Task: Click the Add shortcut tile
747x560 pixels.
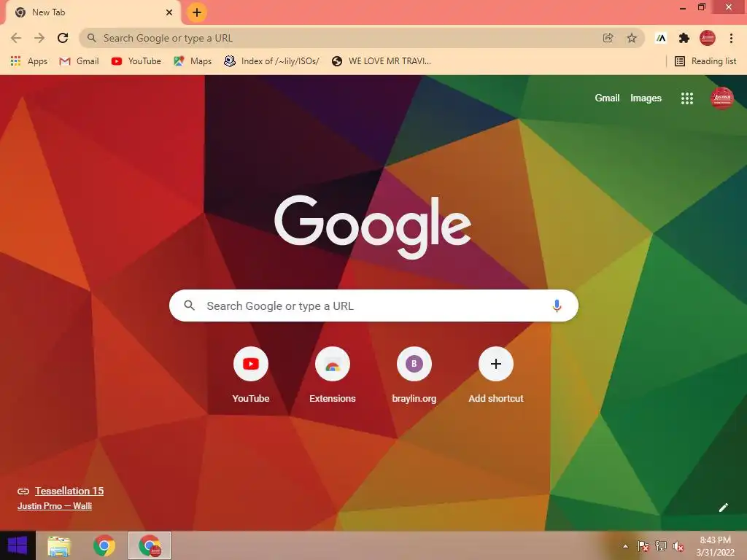Action: [x=496, y=376]
